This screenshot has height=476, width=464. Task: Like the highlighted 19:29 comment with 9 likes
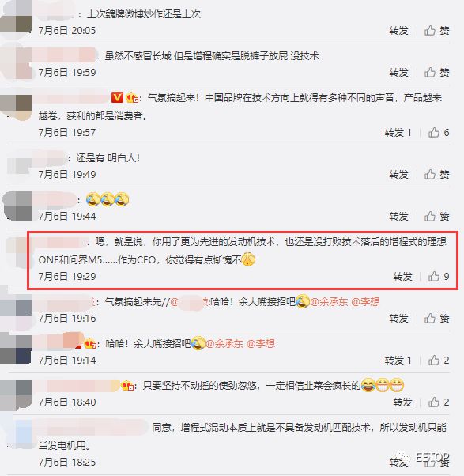click(438, 276)
